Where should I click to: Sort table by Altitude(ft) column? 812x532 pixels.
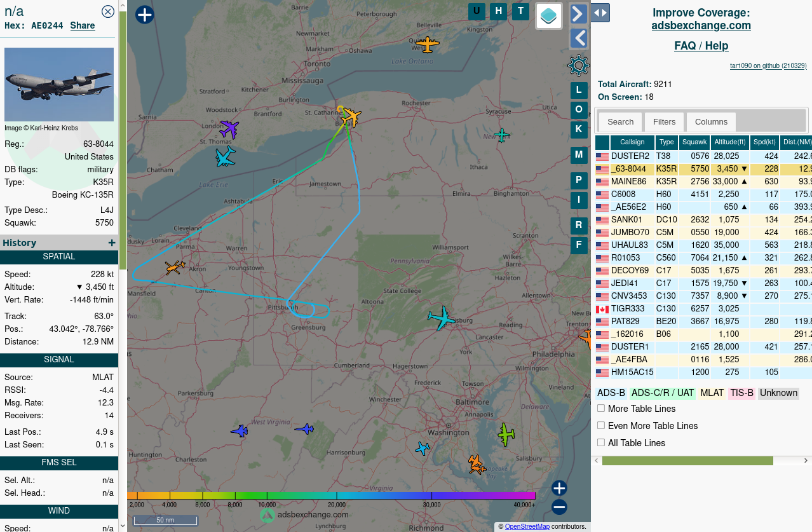729,142
